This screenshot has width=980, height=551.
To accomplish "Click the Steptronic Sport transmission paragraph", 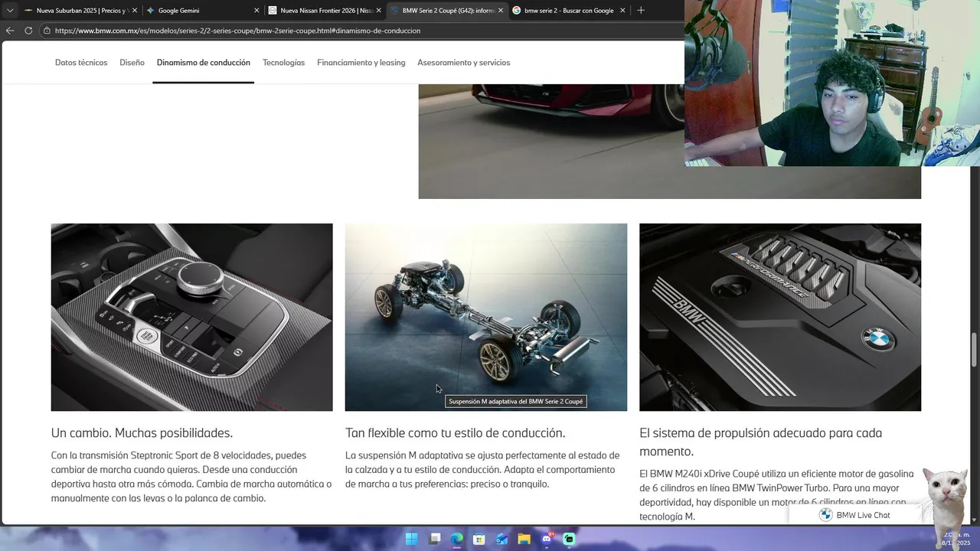I will pyautogui.click(x=191, y=477).
